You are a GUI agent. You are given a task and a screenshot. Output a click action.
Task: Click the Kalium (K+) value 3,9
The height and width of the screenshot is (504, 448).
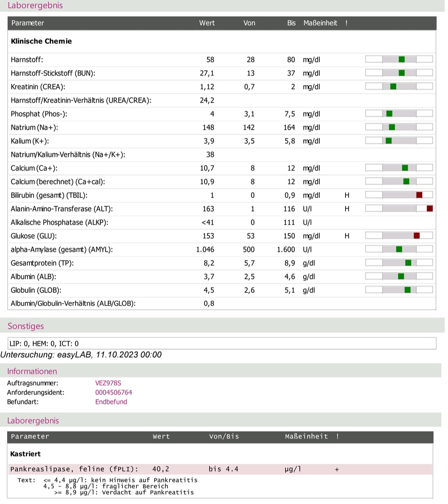(x=209, y=141)
